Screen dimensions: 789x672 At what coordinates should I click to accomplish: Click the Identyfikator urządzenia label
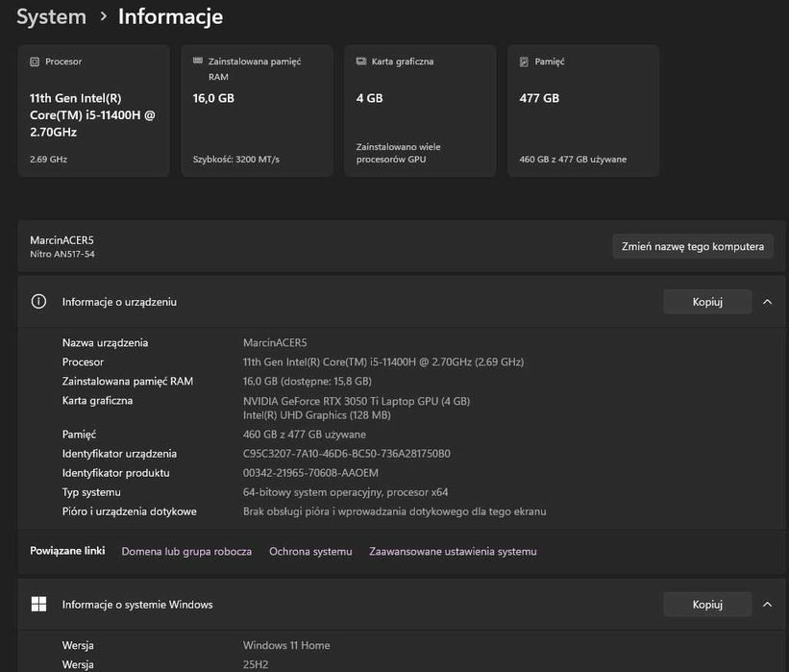pos(119,454)
